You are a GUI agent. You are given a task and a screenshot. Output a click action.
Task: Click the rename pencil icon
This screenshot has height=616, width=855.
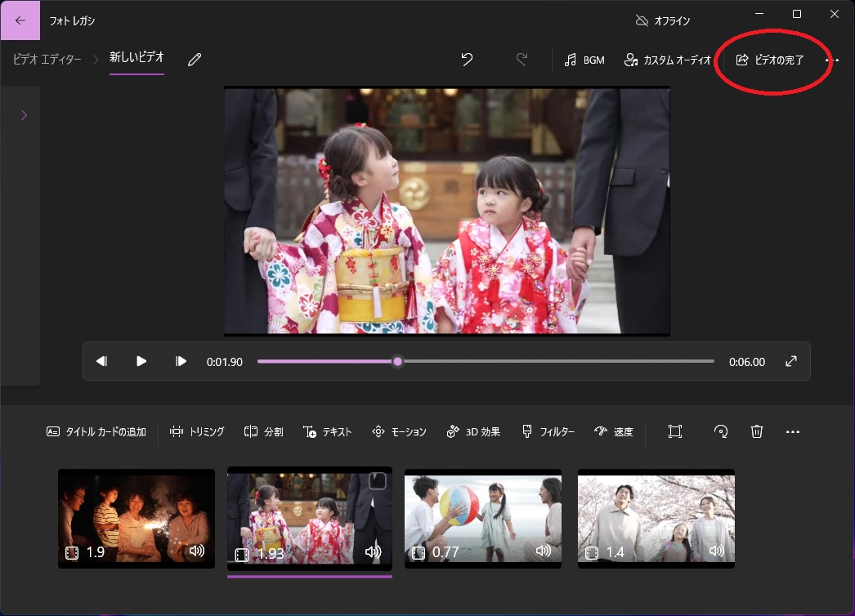coord(195,60)
